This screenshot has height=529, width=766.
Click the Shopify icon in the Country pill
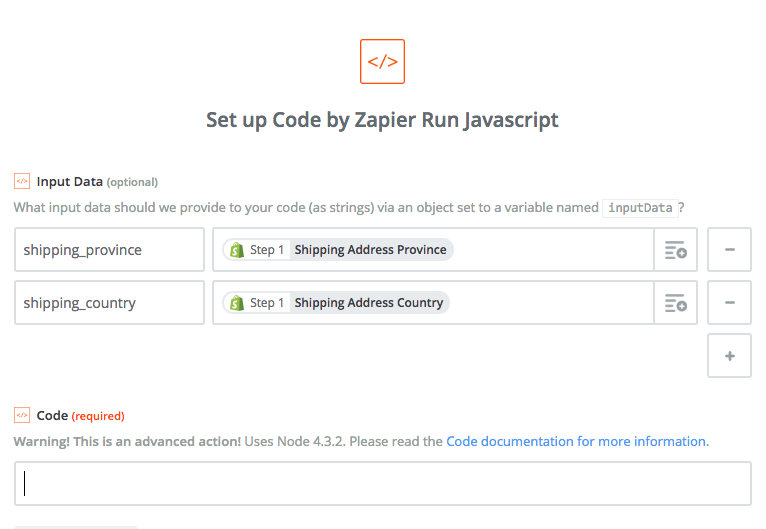click(x=237, y=303)
